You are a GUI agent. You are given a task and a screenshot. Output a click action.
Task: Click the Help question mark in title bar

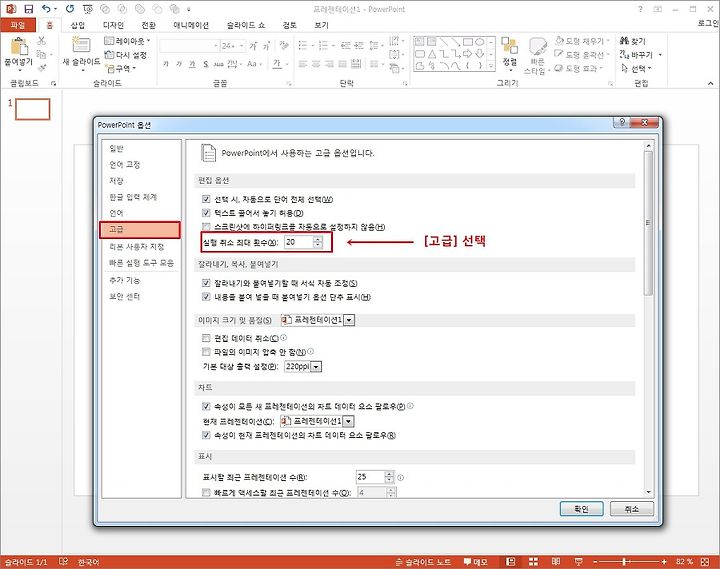coord(640,9)
